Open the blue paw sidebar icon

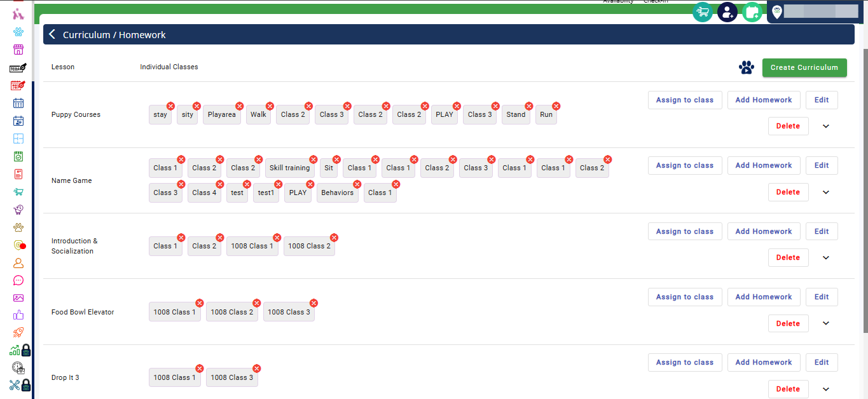pyautogui.click(x=18, y=32)
